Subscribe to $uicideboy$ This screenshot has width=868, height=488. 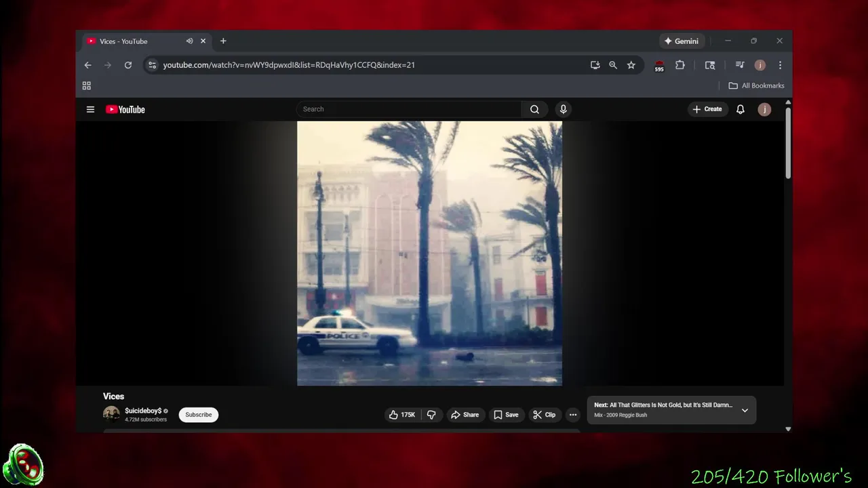click(199, 415)
